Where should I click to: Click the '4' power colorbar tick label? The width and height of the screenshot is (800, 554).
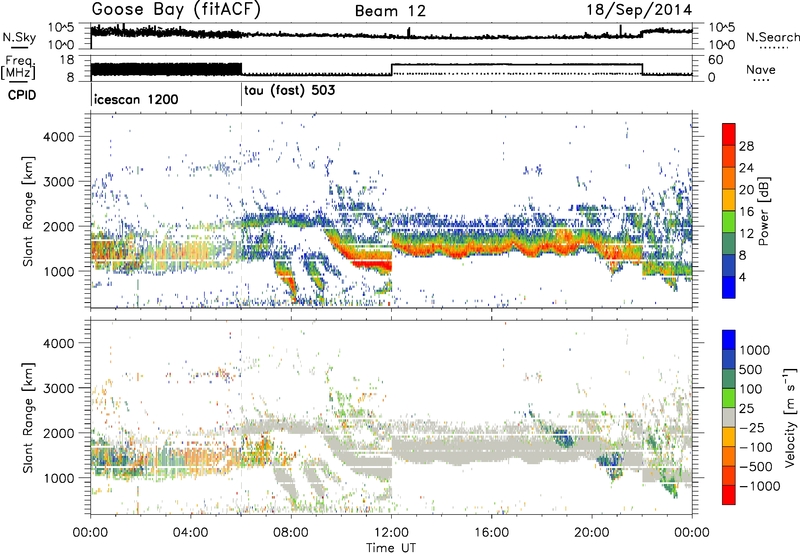(743, 278)
